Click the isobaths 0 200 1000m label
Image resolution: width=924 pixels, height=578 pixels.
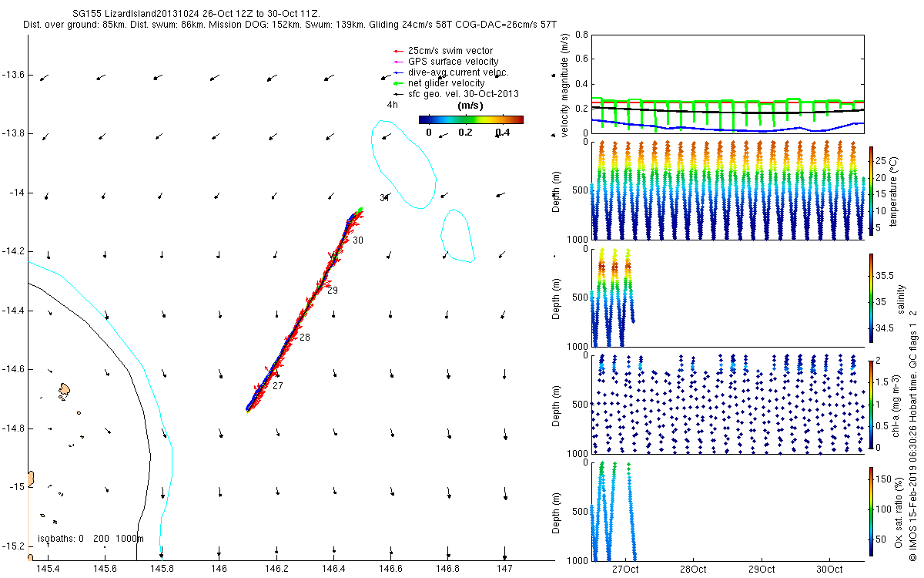click(91, 538)
